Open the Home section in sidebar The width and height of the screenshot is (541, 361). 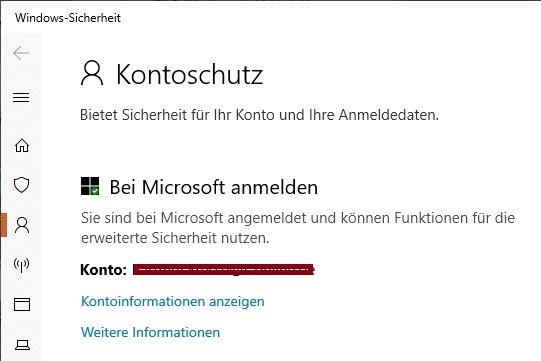[x=22, y=145]
